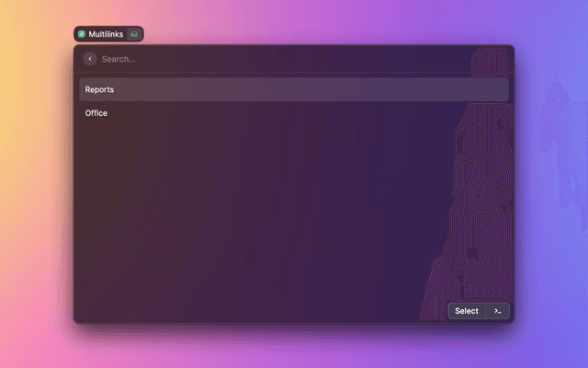Click the back arrow beside Search
Viewport: 588px width, 368px height.
click(90, 59)
